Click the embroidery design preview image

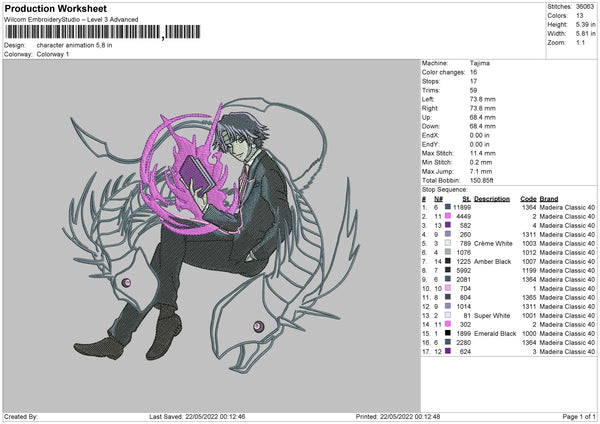212,236
